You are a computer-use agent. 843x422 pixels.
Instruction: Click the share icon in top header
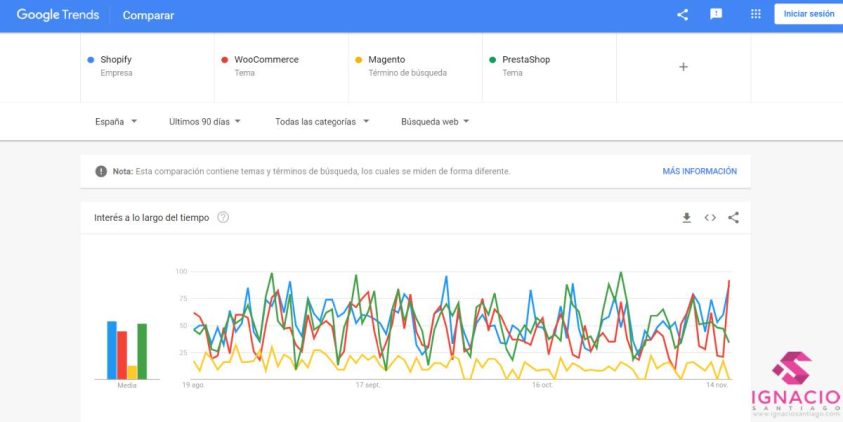[682, 15]
